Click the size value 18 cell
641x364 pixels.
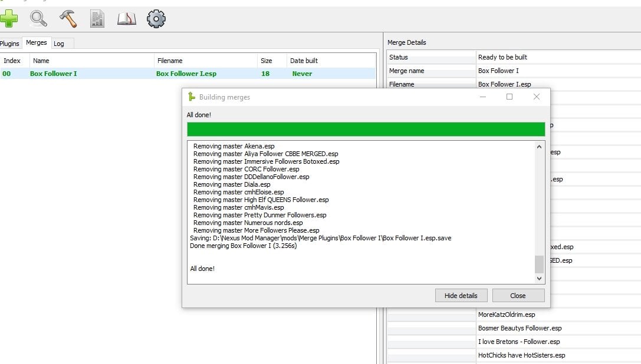(x=265, y=74)
